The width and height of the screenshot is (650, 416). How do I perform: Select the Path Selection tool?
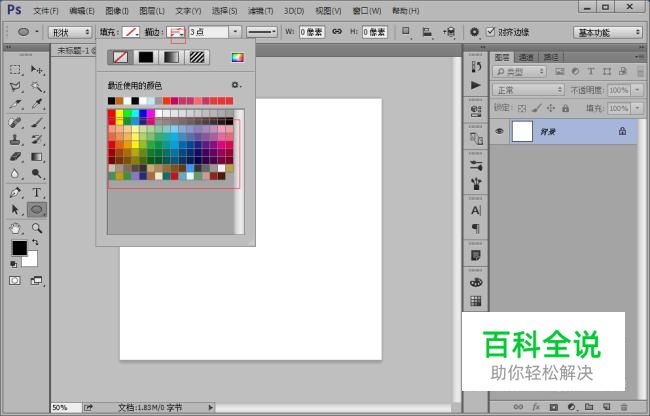click(x=15, y=210)
